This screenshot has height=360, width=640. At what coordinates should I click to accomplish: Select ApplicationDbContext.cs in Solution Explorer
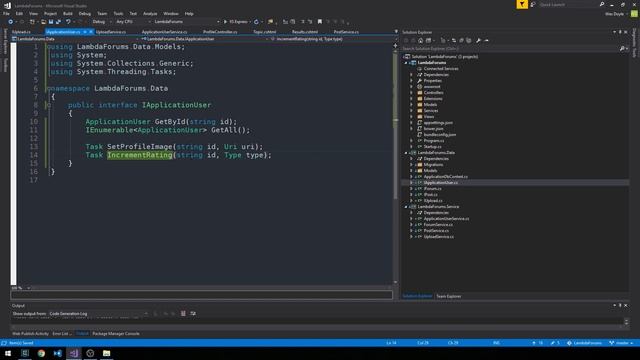coord(445,177)
